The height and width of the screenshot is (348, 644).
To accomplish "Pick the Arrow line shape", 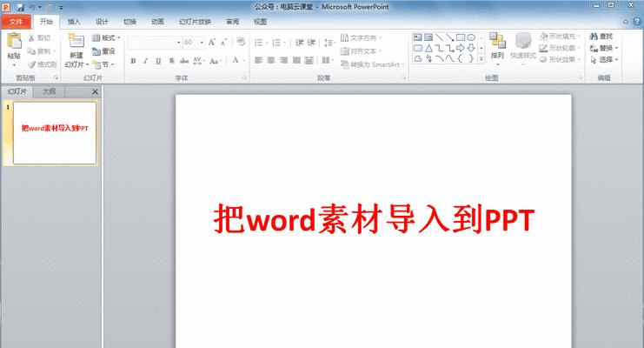I will (450, 37).
